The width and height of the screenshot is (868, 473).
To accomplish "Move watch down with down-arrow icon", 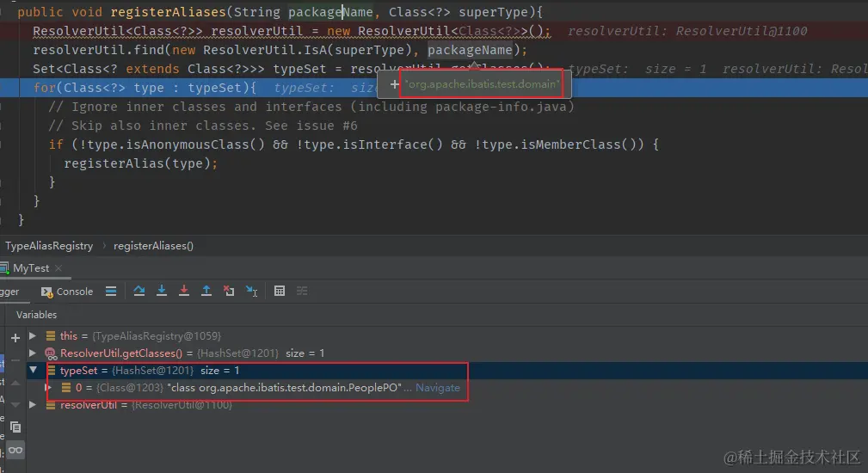I will coord(15,405).
